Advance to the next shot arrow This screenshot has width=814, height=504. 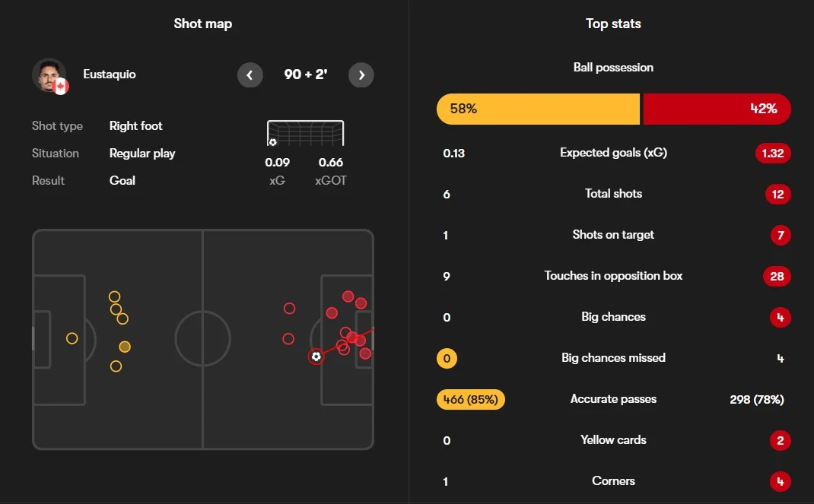click(x=361, y=75)
